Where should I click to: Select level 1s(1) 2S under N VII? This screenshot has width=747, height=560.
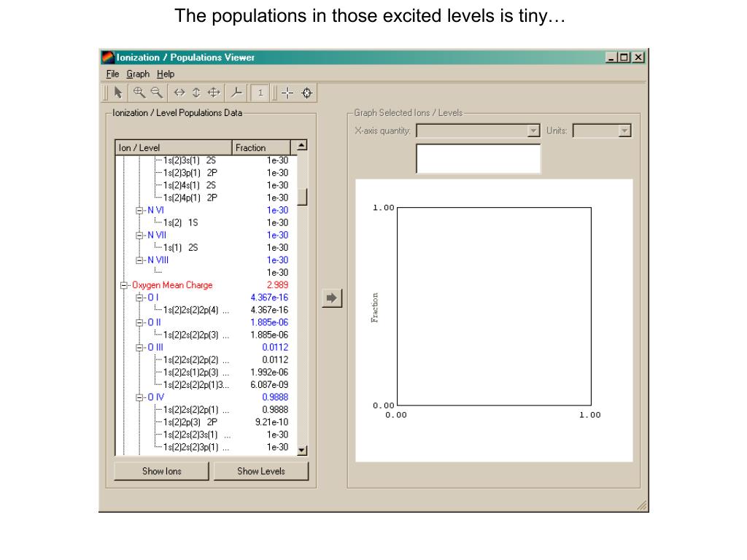click(181, 248)
